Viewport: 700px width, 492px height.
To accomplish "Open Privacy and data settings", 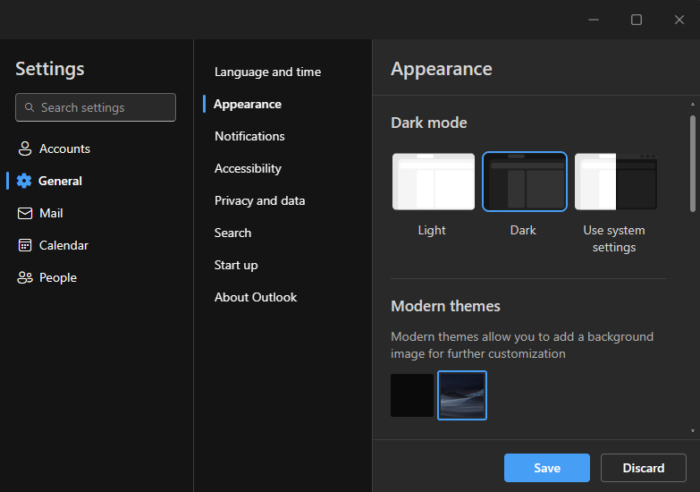I will [x=259, y=200].
